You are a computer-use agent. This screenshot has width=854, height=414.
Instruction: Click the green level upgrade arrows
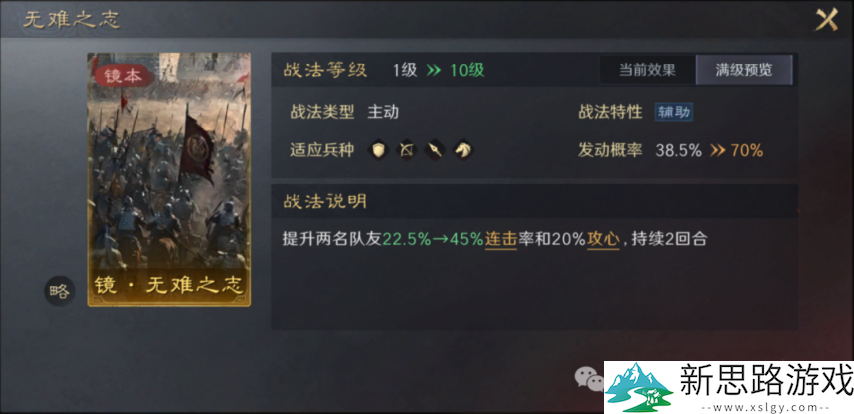(x=434, y=70)
